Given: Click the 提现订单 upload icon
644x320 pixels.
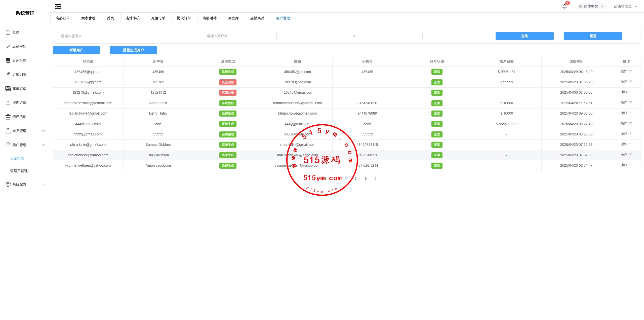Looking at the screenshot, I should (x=8, y=103).
